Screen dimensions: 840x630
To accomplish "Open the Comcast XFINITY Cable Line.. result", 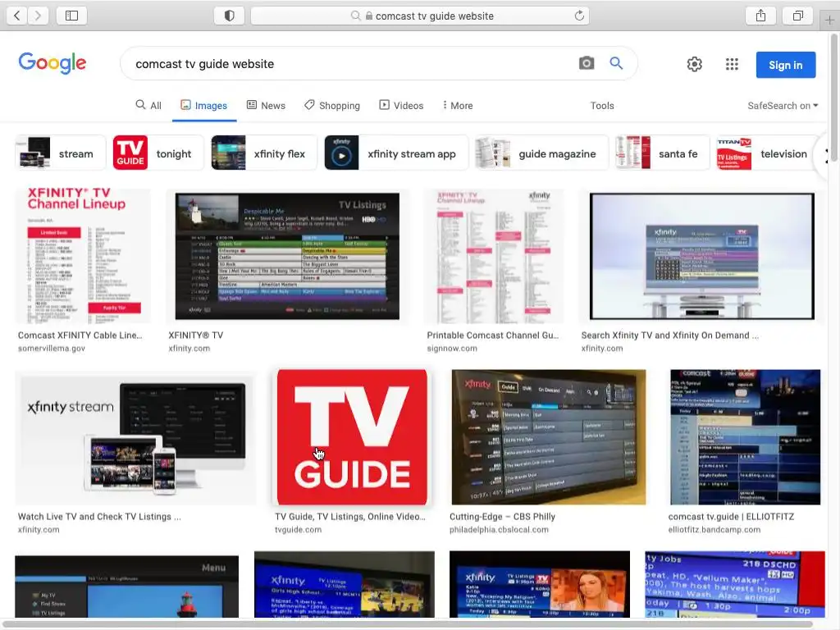I will coord(80,336).
